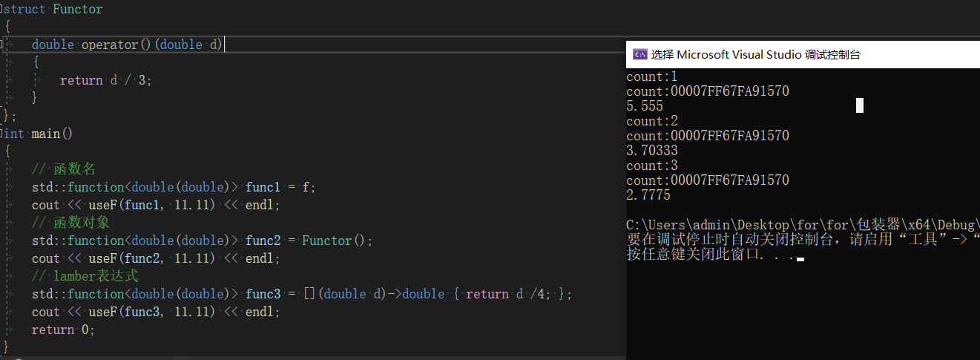Click the Microsoft Visual Studio console title bar
This screenshot has width=980, height=360.
[757, 55]
